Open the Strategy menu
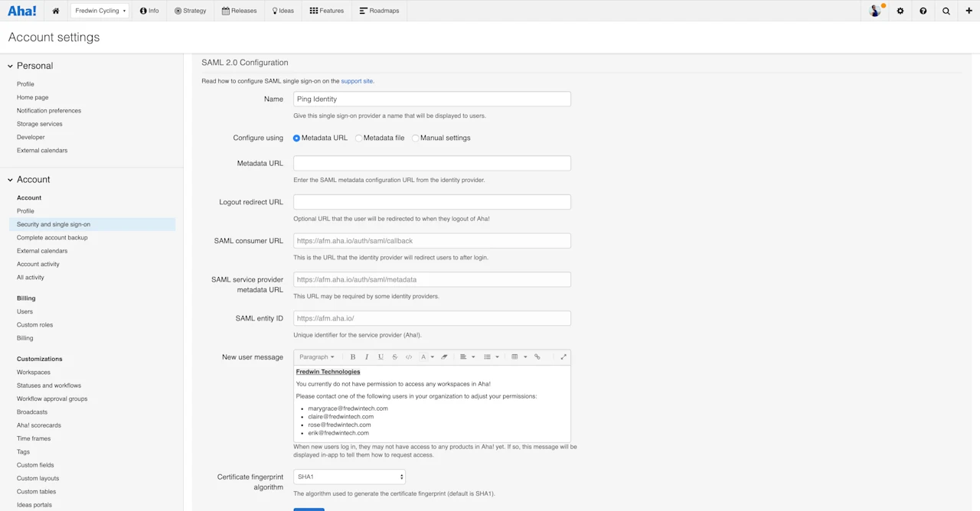The image size is (980, 511). 190,11
